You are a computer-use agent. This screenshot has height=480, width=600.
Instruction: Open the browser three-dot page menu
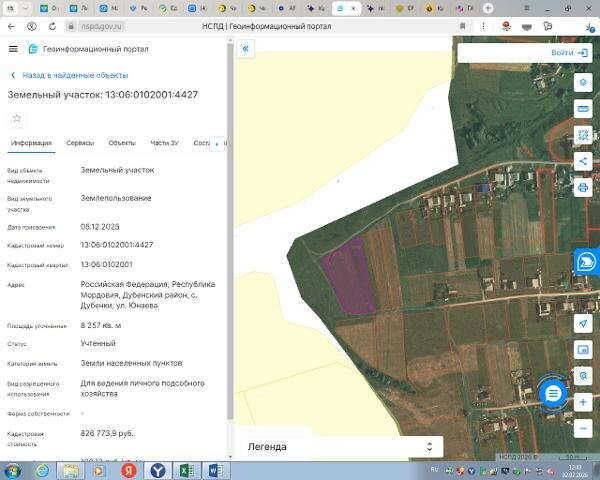tap(483, 26)
